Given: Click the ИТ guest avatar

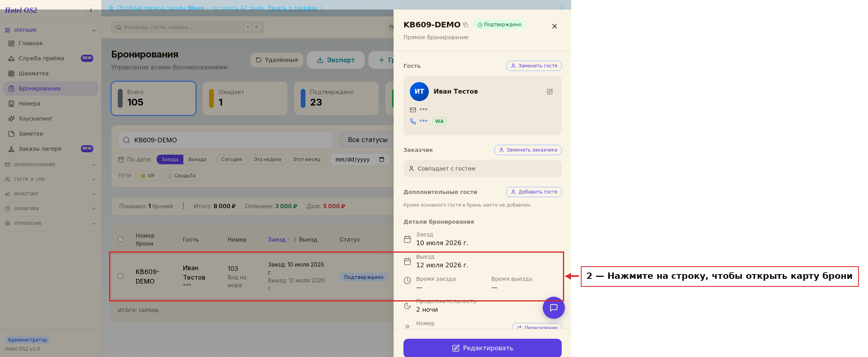Looking at the screenshot, I should point(419,92).
